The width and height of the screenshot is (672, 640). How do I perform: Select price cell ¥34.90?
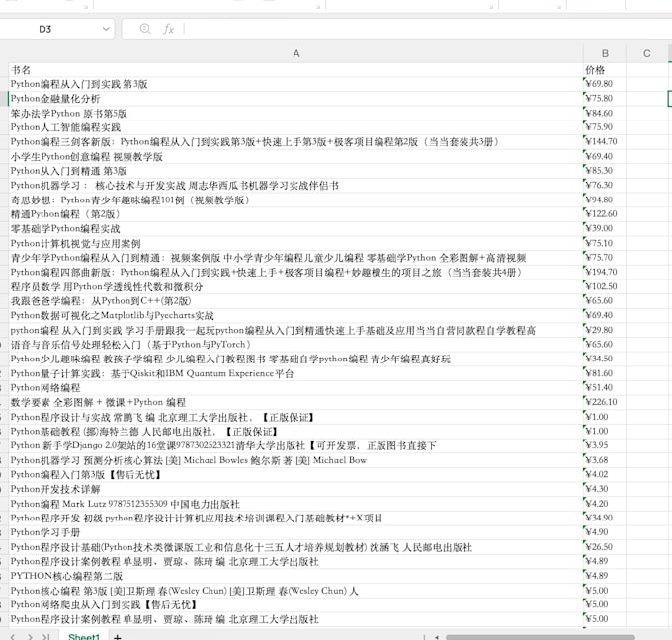click(605, 518)
